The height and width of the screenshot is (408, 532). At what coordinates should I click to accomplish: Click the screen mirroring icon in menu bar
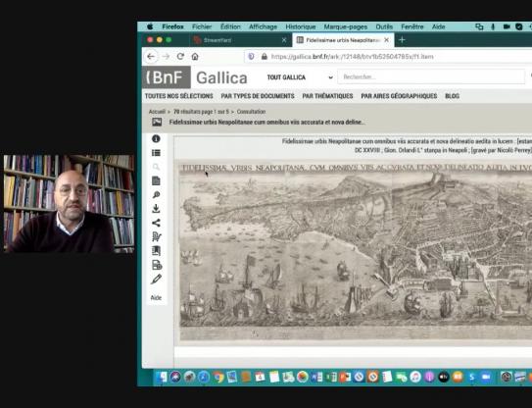click(x=479, y=26)
